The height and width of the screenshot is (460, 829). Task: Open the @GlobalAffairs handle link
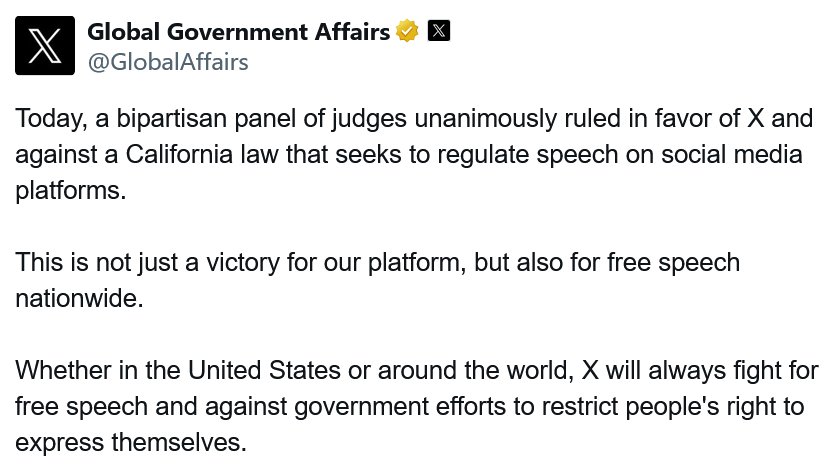(168, 62)
